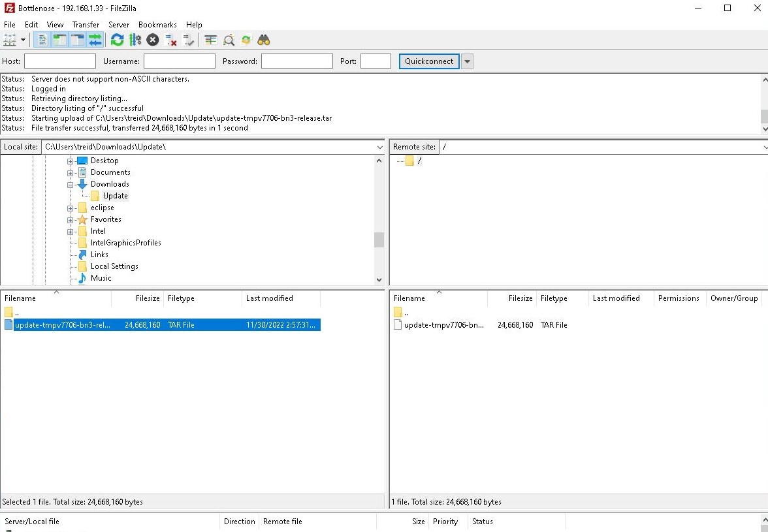768x532 pixels.
Task: Open the View menu
Action: click(55, 24)
